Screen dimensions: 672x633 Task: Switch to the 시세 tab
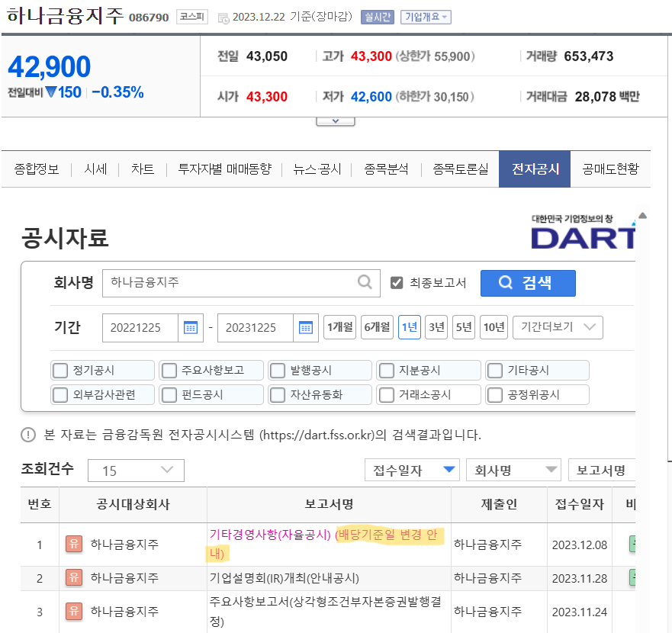(x=95, y=169)
